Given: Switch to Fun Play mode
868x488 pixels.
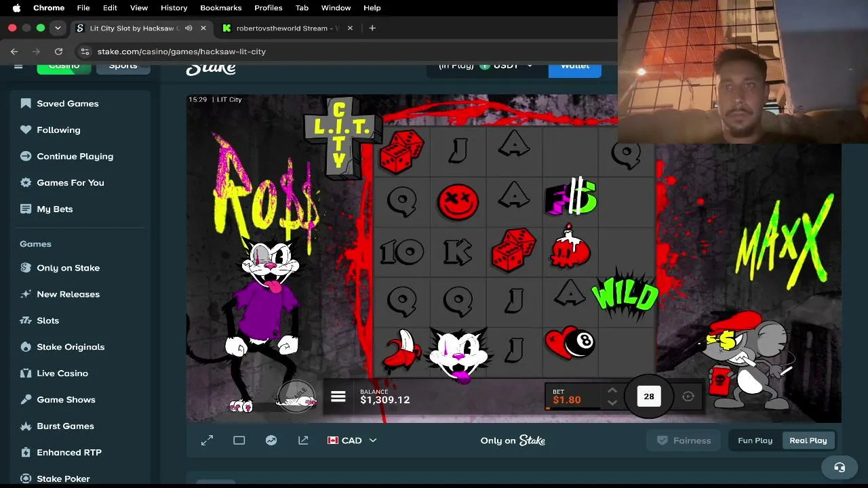Looking at the screenshot, I should pos(755,441).
